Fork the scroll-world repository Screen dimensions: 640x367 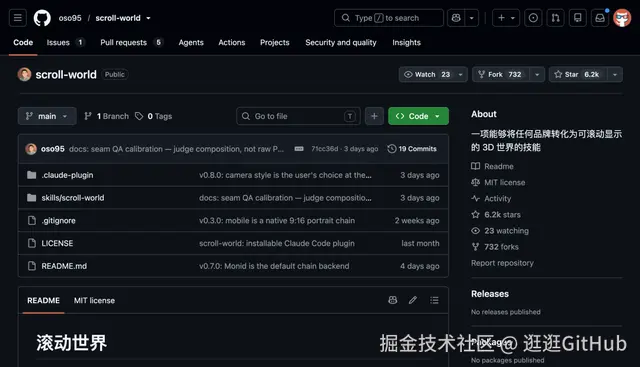pyautogui.click(x=501, y=74)
